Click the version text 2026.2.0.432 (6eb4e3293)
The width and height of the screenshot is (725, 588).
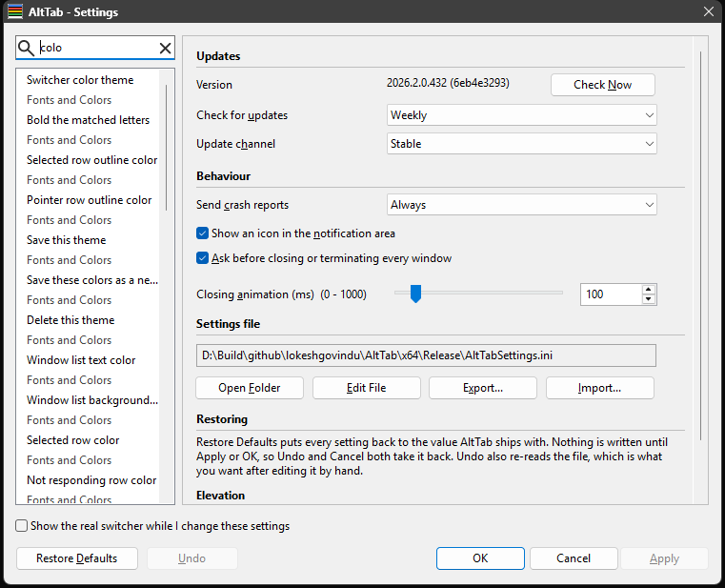pos(448,83)
